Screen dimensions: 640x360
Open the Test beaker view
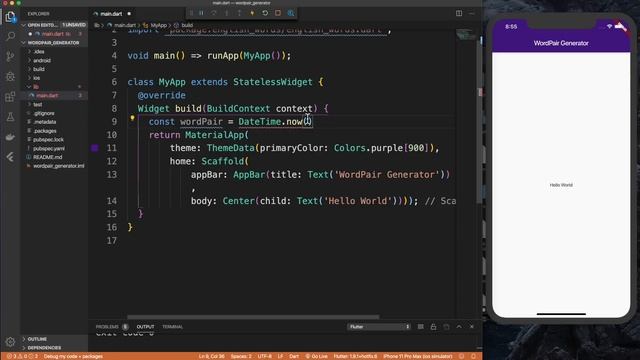pos(10,117)
